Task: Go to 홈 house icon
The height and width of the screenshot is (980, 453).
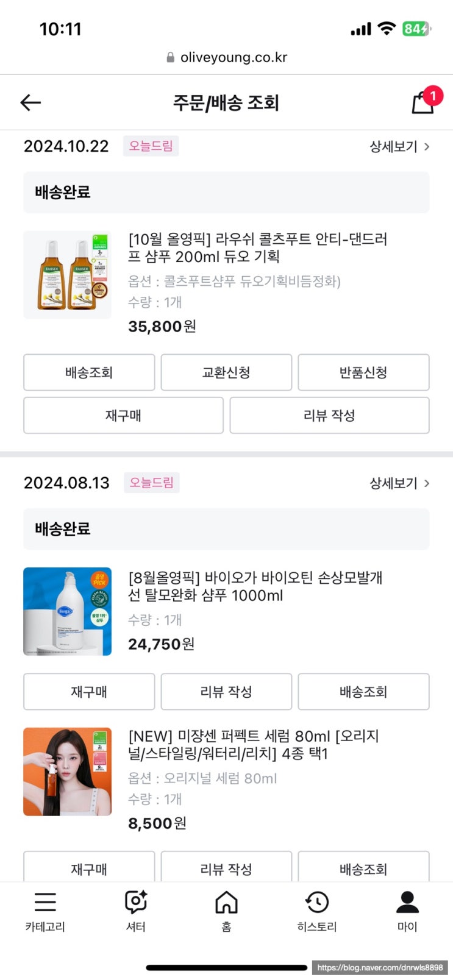Action: pos(226,903)
